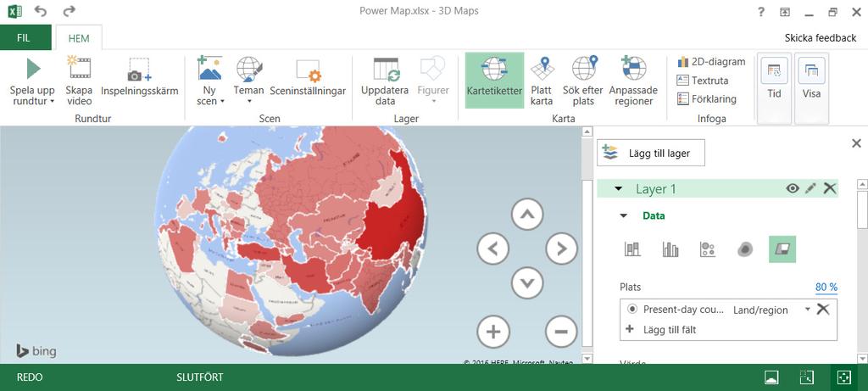Open Sceninställningar scene settings
868x391 pixels.
click(308, 78)
